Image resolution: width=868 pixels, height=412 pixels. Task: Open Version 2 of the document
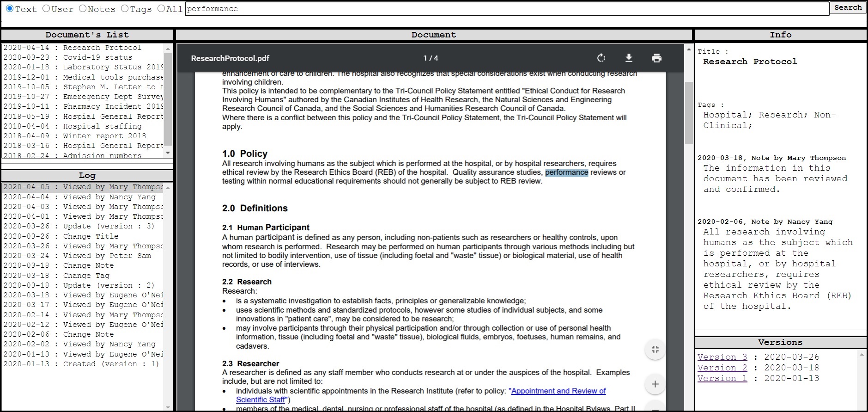point(722,368)
